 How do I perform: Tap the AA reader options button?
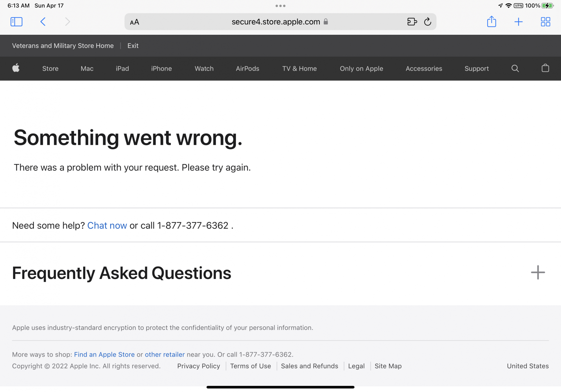(x=134, y=22)
